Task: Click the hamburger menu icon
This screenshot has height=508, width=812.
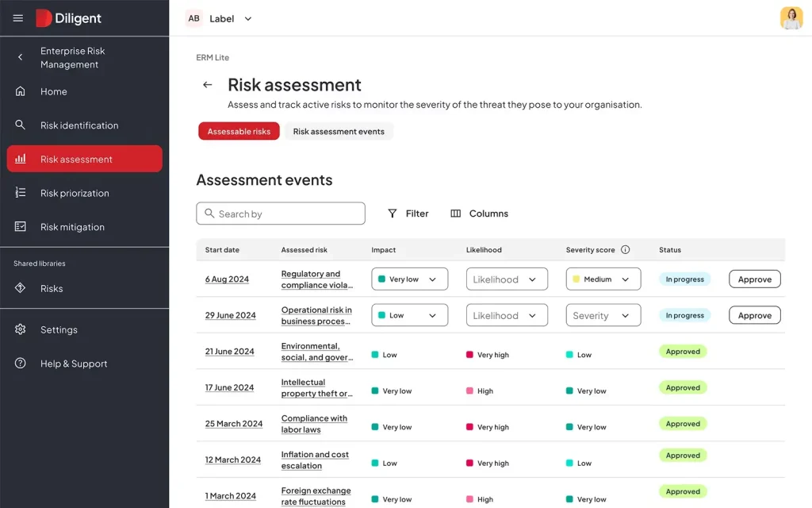Action: click(x=18, y=18)
